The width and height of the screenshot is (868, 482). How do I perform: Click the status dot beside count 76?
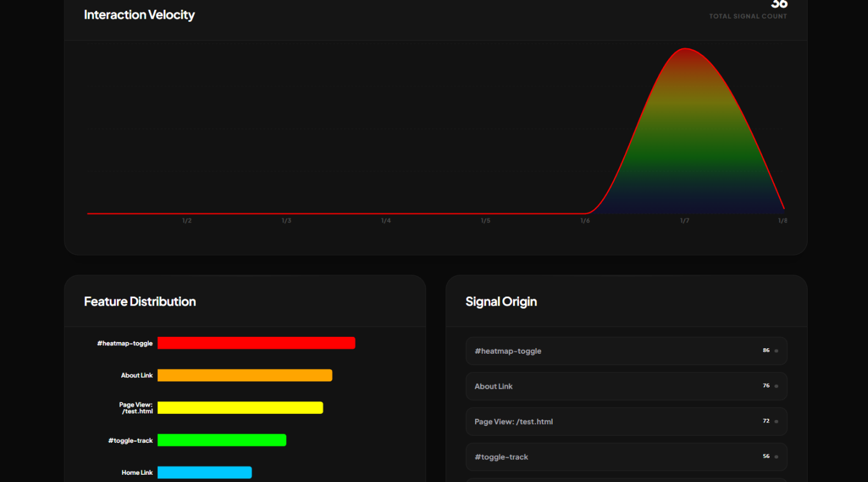pyautogui.click(x=776, y=386)
